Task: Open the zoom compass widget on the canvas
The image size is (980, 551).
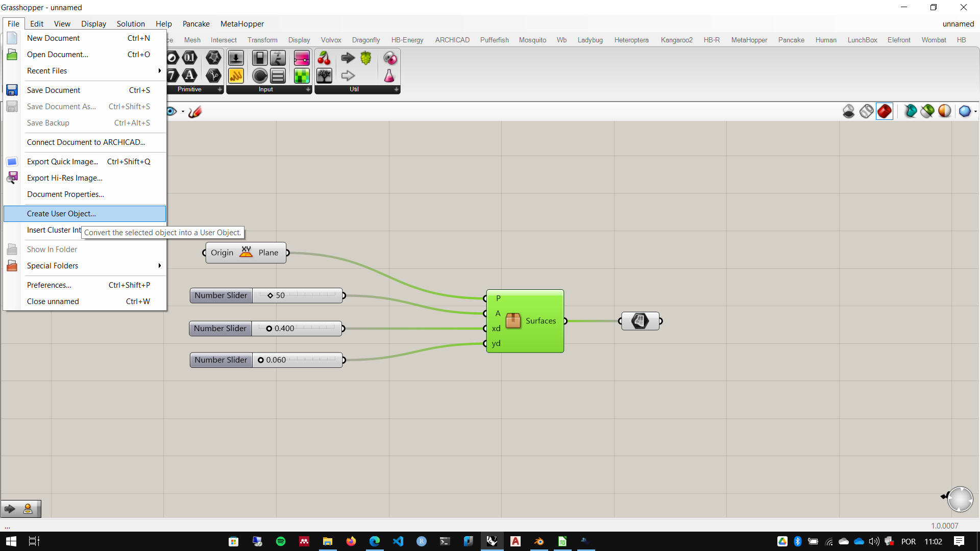Action: click(960, 499)
